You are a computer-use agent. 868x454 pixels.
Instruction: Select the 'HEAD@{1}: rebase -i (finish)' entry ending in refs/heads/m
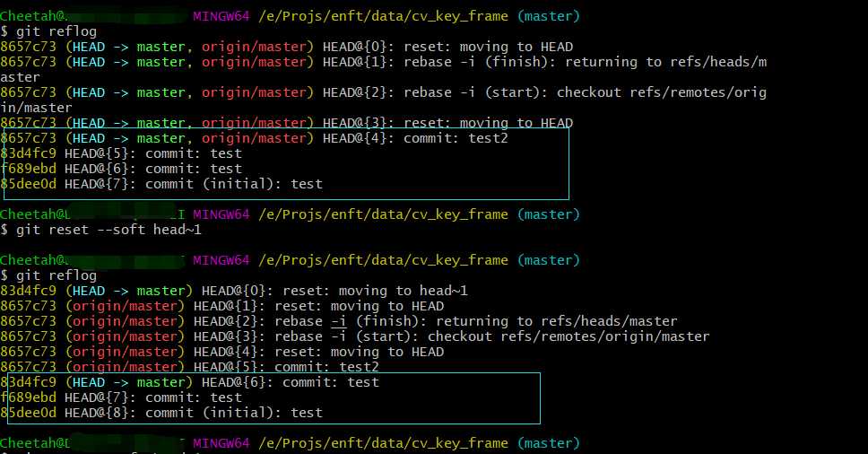(x=384, y=61)
